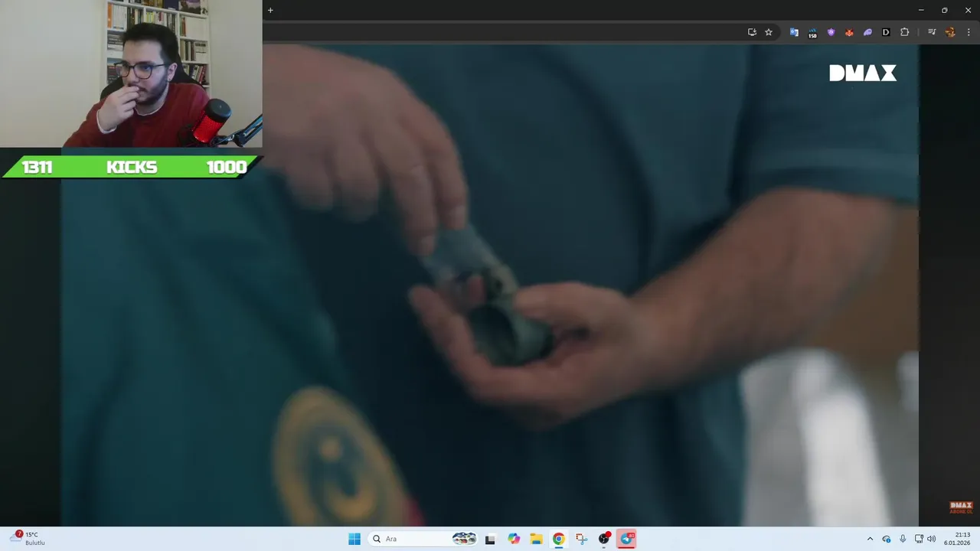The height and width of the screenshot is (551, 980).
Task: Open the MetaMask fox extension
Action: tap(849, 32)
